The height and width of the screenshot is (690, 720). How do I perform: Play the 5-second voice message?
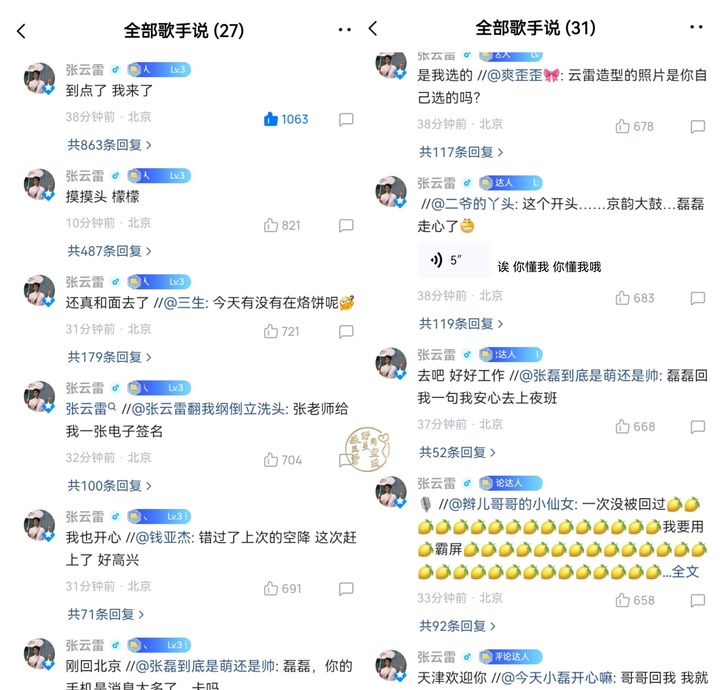tap(454, 260)
